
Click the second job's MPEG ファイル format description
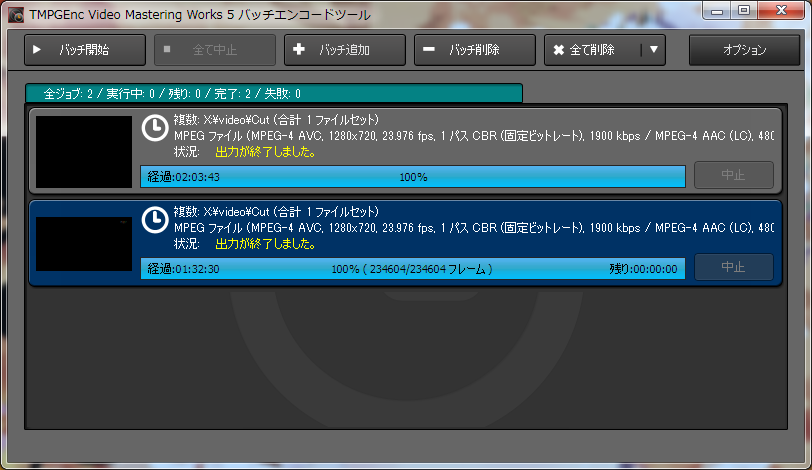click(x=474, y=228)
